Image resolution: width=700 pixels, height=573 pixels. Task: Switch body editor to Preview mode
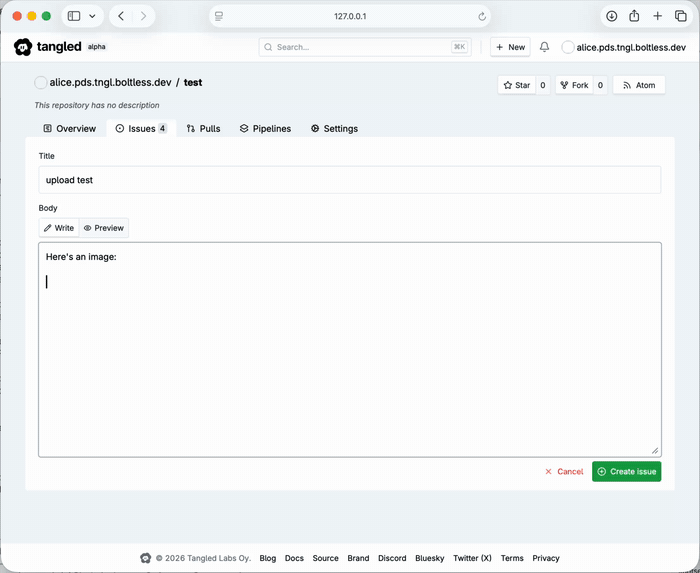tap(104, 228)
